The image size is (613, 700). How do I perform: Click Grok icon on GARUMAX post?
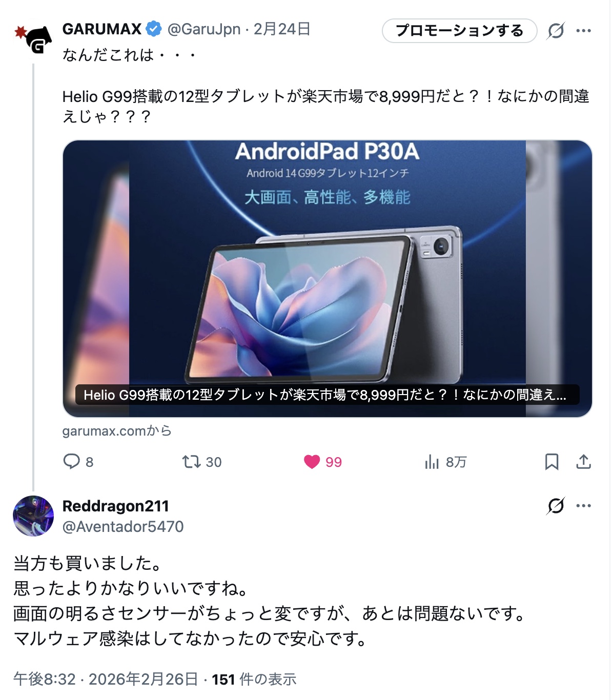click(556, 31)
